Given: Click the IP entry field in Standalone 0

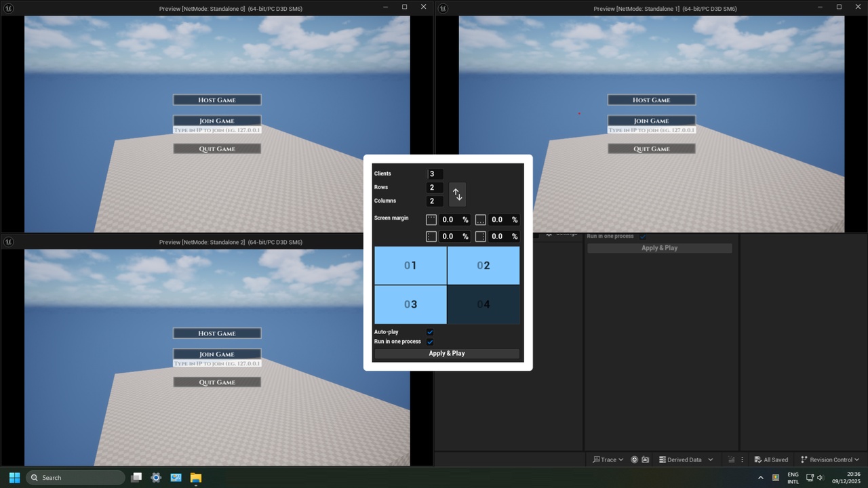Looking at the screenshot, I should click(x=217, y=130).
